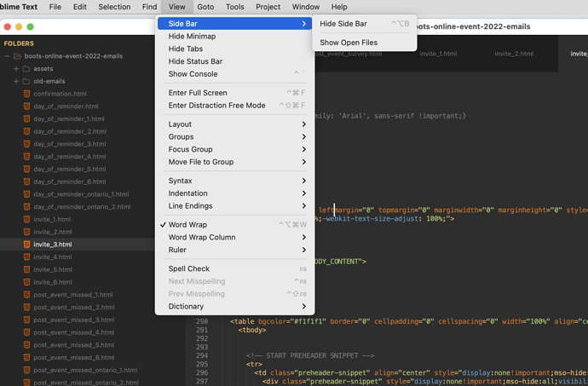Click the old-emails folder icon
This screenshot has width=588, height=386.
pyautogui.click(x=26, y=82)
